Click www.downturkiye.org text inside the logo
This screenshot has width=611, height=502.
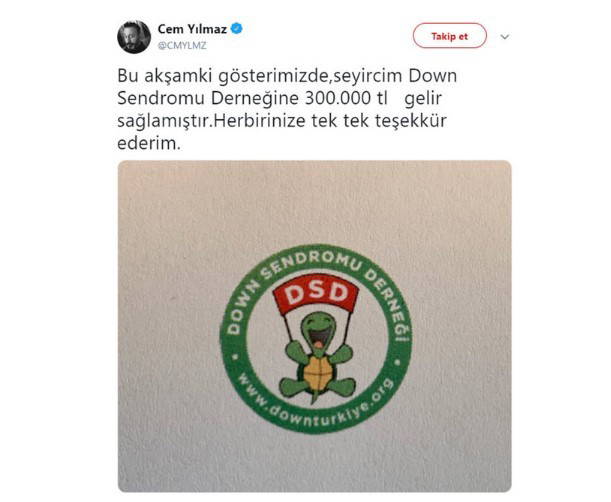[x=316, y=402]
